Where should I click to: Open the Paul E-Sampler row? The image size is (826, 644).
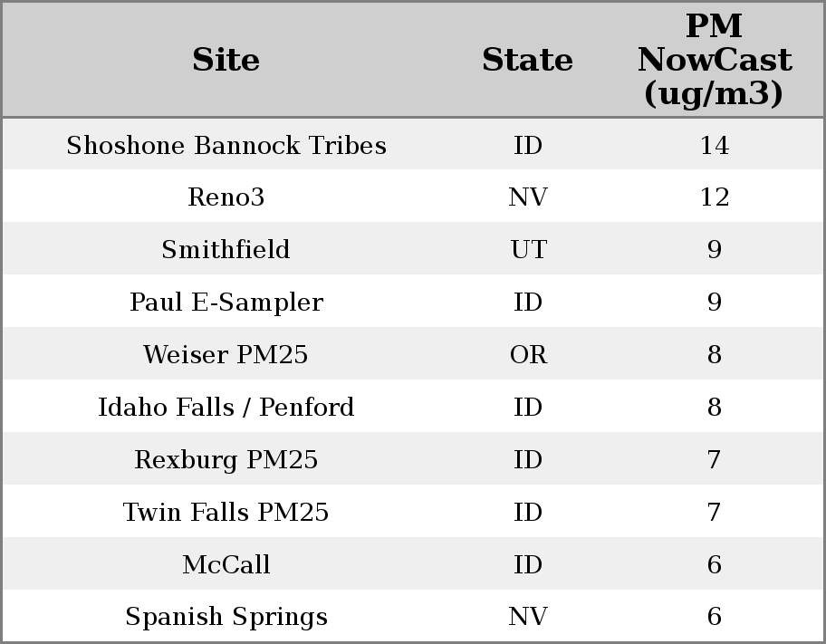point(226,303)
